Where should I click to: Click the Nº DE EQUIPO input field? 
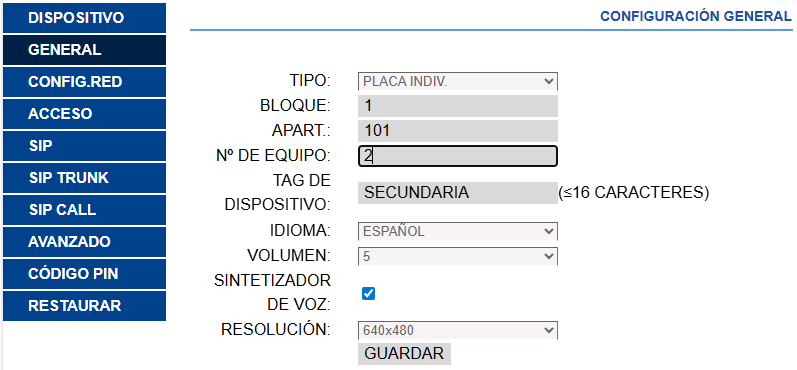457,156
